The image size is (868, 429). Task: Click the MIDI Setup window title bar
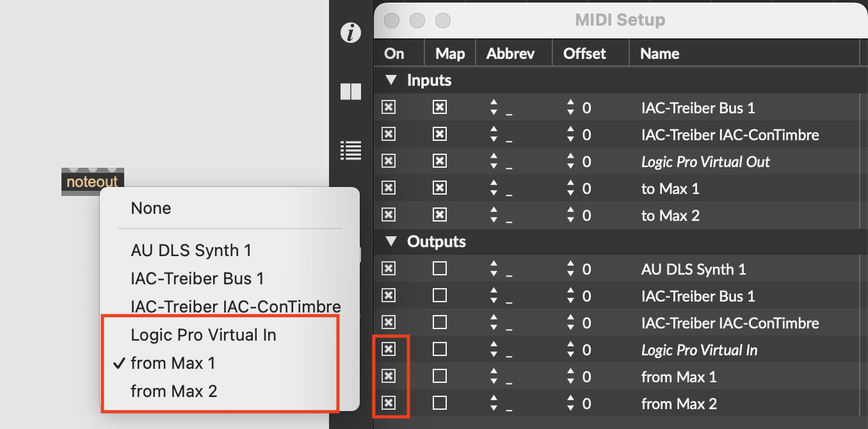(x=620, y=20)
